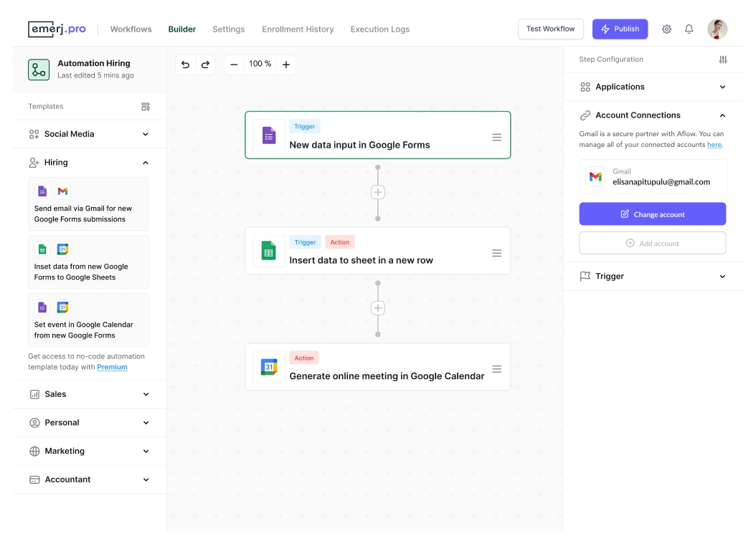Click the link icon beside Account Connections
Screen dimensions: 756x544
coord(584,115)
